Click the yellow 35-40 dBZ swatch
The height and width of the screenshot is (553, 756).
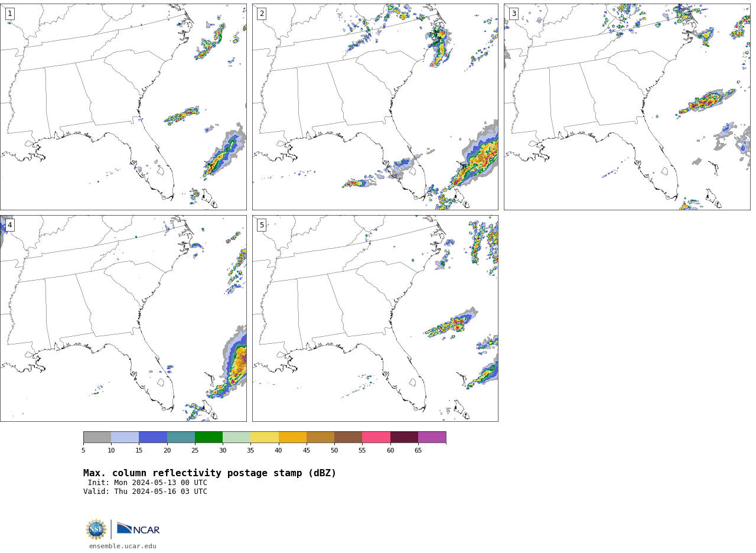pyautogui.click(x=265, y=437)
